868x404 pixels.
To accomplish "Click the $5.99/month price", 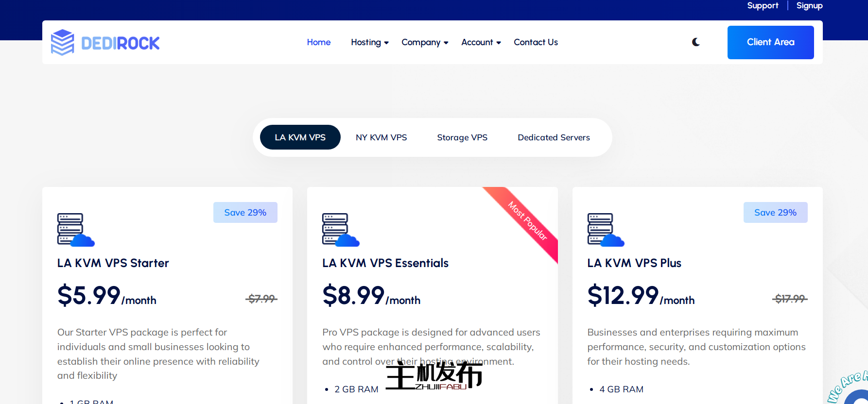I will [107, 295].
